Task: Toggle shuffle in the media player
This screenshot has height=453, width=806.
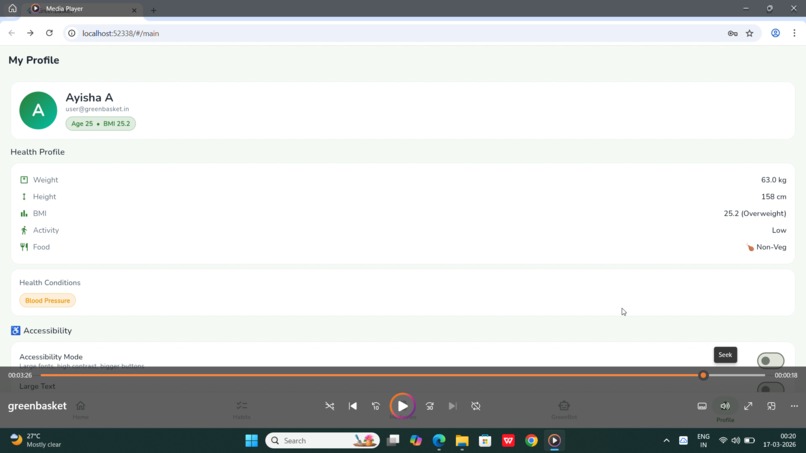Action: (329, 406)
